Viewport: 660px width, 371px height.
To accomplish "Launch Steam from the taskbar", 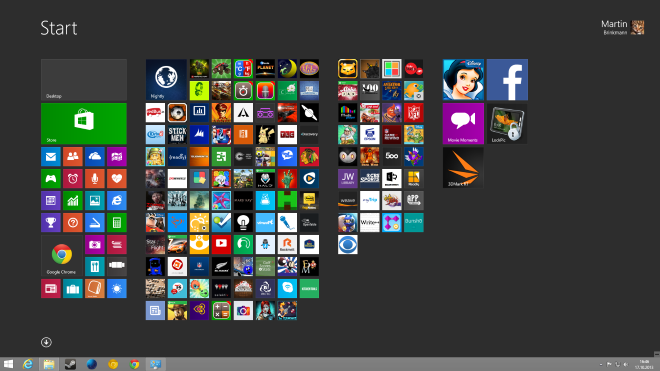I will (x=70, y=364).
